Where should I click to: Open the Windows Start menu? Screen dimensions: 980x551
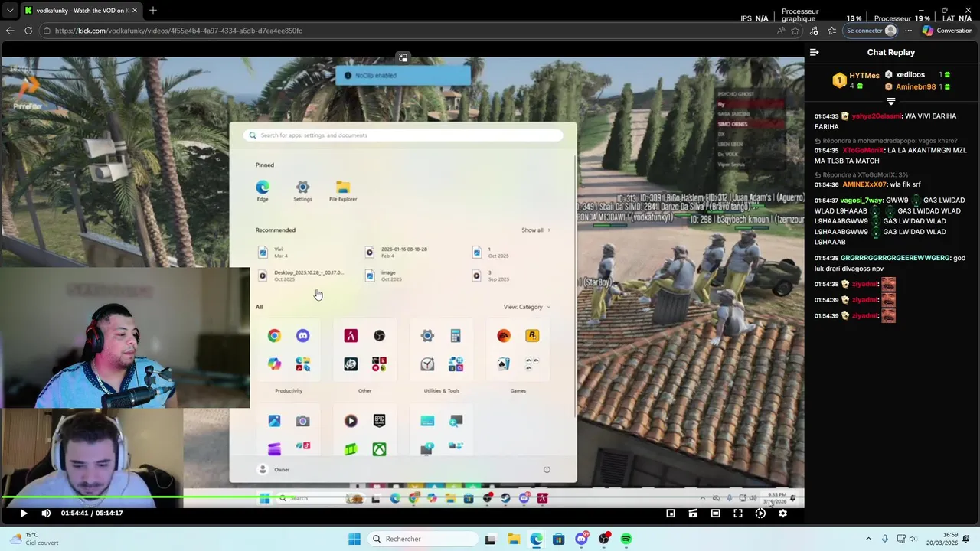coord(354,539)
